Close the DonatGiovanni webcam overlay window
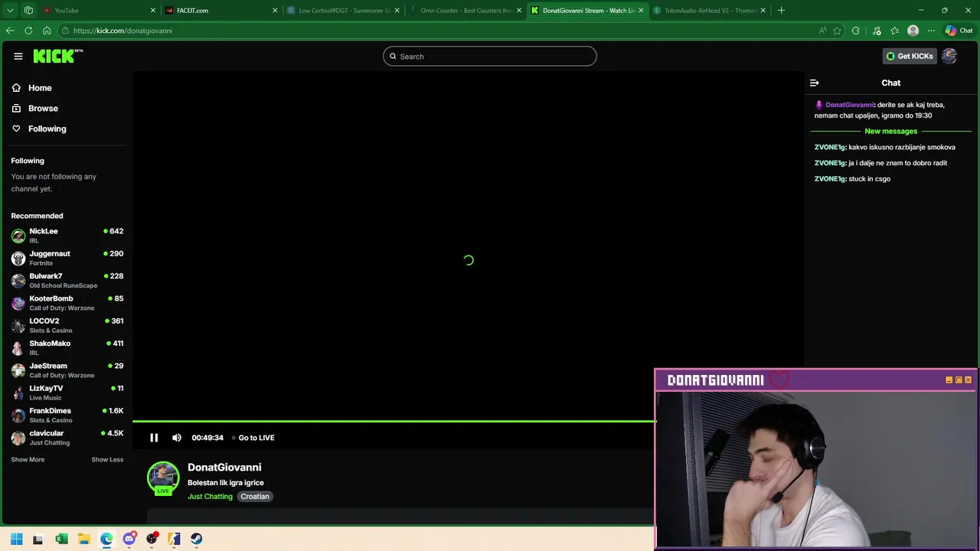This screenshot has height=551, width=980. pos(968,380)
